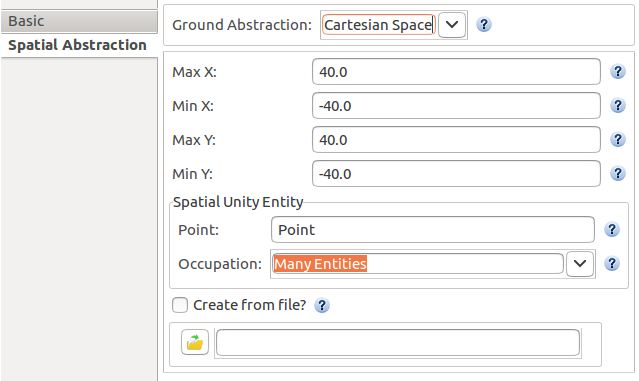Select the Cartesian Space combo box text
The image size is (639, 381).
[x=379, y=25]
